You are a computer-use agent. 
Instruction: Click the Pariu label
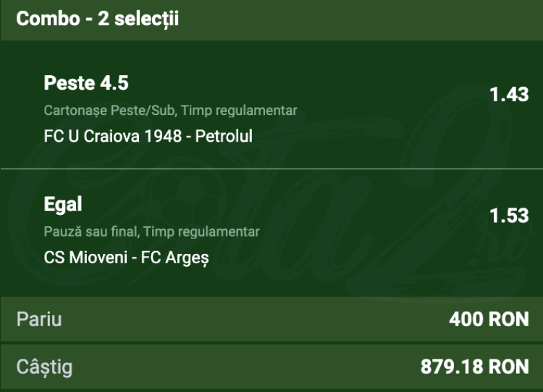[40, 319]
